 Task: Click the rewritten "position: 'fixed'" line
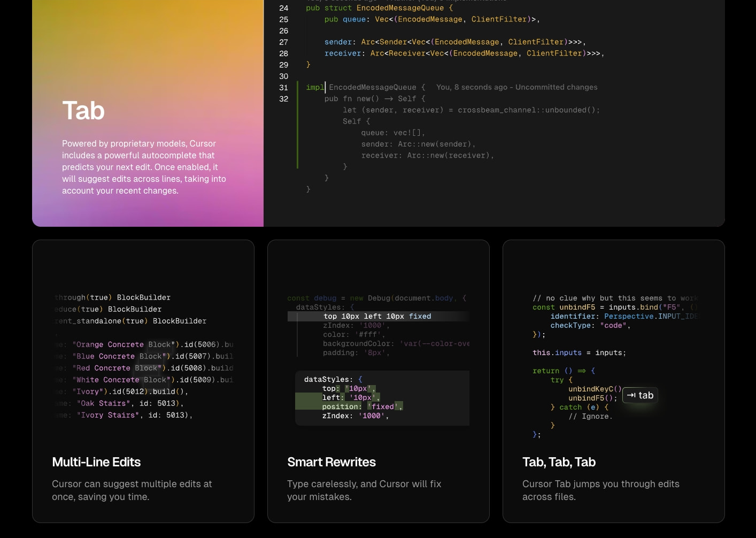pos(362,406)
